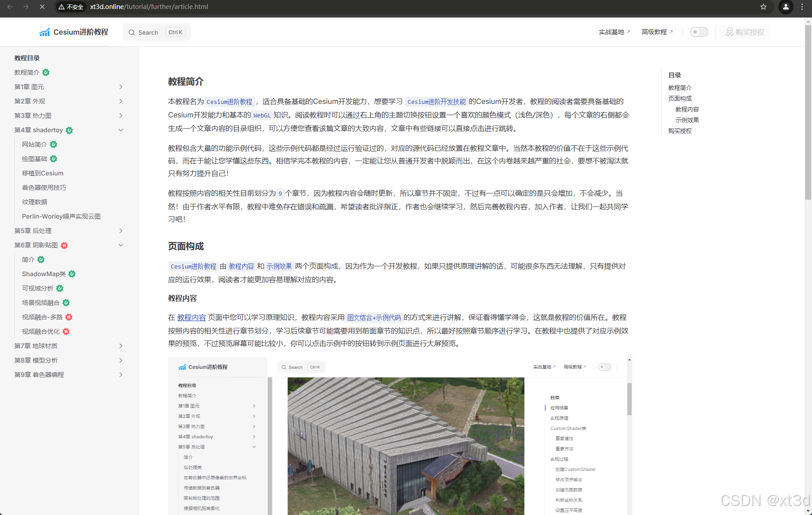The image size is (812, 515).
Task: Jump to 教程内容 subsection in outline
Action: tap(687, 109)
